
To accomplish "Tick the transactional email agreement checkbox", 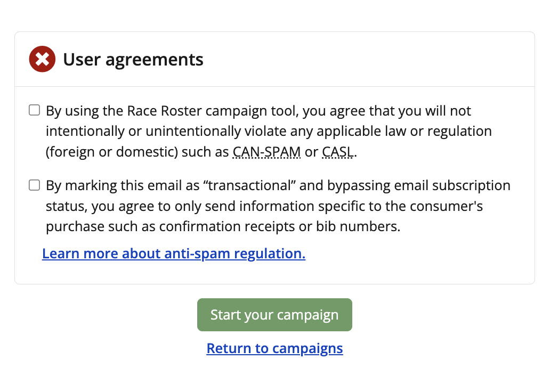I will coord(35,185).
